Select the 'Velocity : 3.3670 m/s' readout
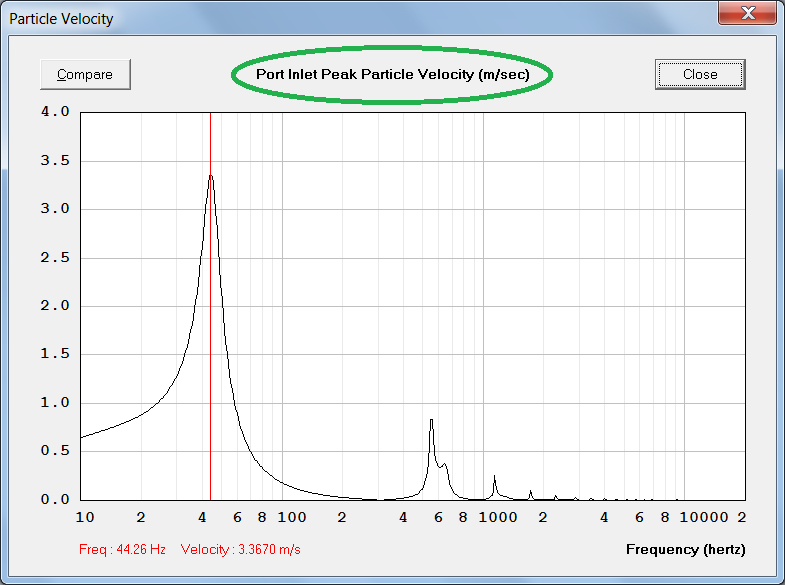Screen dimensions: 785x585 pos(240,549)
